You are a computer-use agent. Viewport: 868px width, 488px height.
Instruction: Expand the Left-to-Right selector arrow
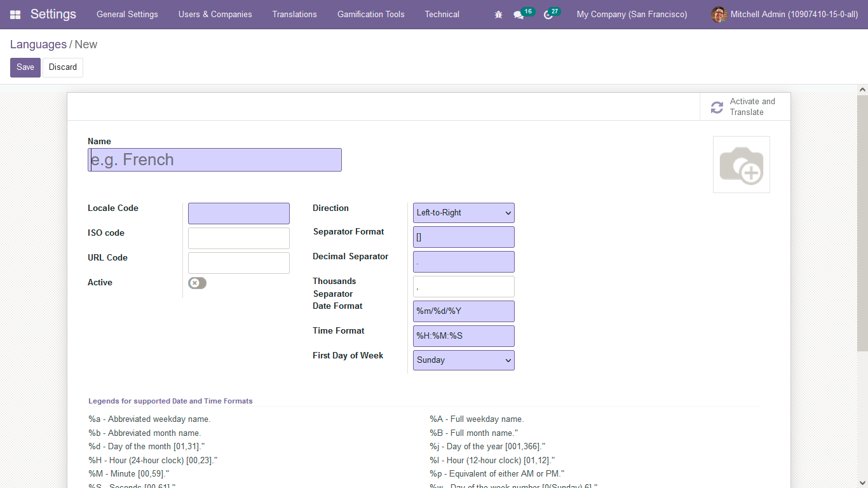(x=507, y=212)
